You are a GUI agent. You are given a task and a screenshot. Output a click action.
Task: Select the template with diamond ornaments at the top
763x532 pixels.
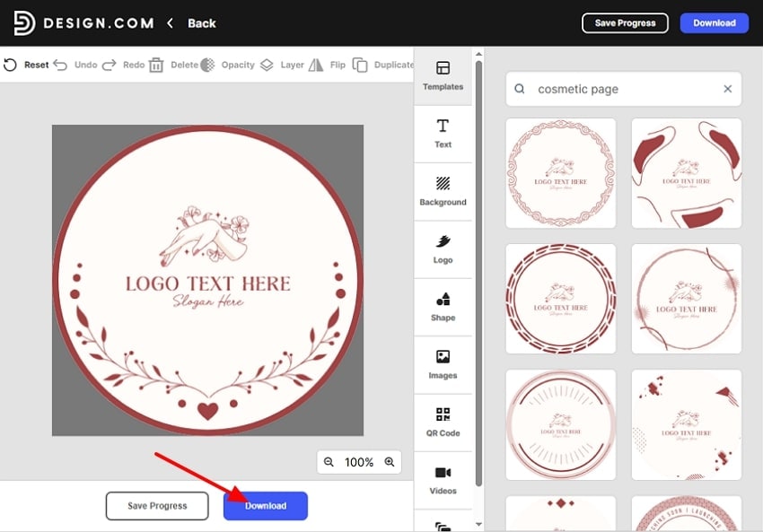tap(560, 513)
